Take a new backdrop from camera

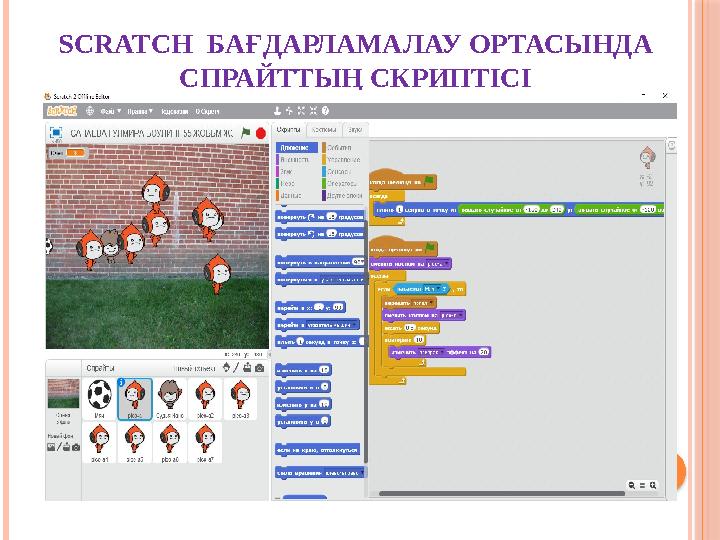point(76,447)
